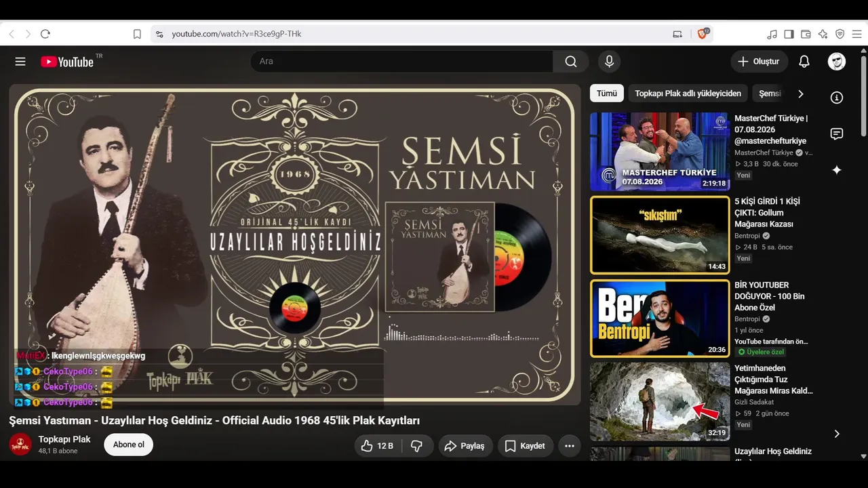
Task: Go to YouTube home via the logo
Action: [x=67, y=62]
